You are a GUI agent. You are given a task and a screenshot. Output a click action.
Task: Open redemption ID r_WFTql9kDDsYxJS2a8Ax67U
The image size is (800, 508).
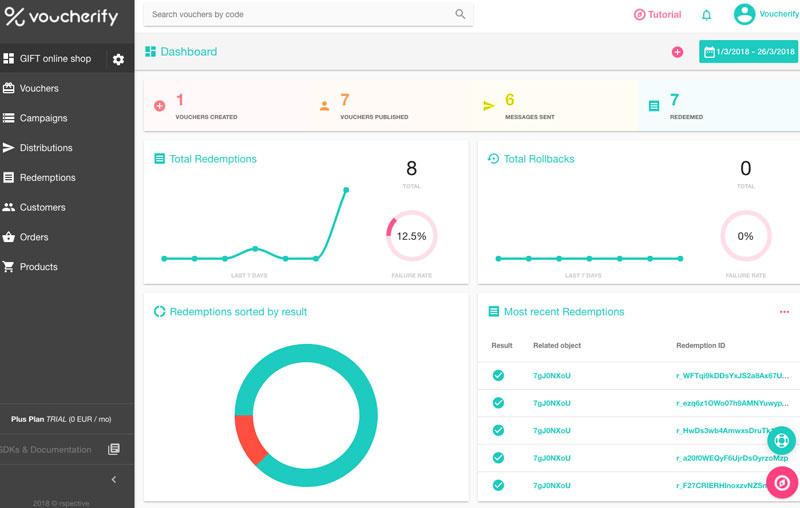click(732, 375)
